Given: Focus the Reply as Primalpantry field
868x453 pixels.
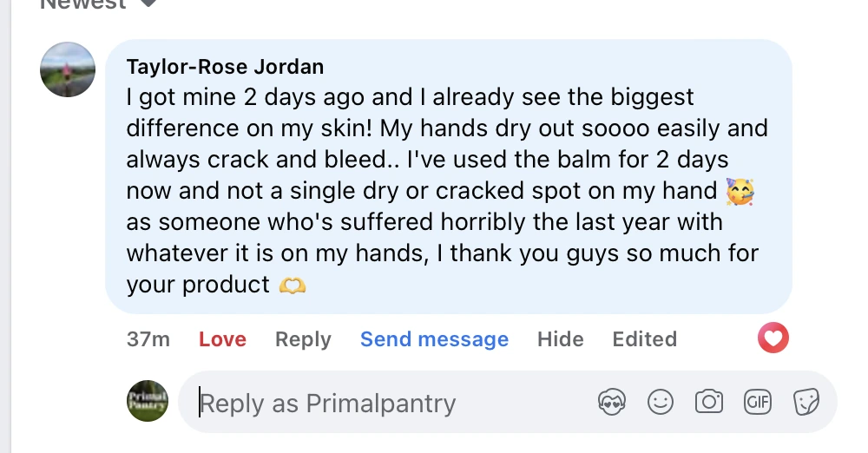Looking at the screenshot, I should click(387, 403).
